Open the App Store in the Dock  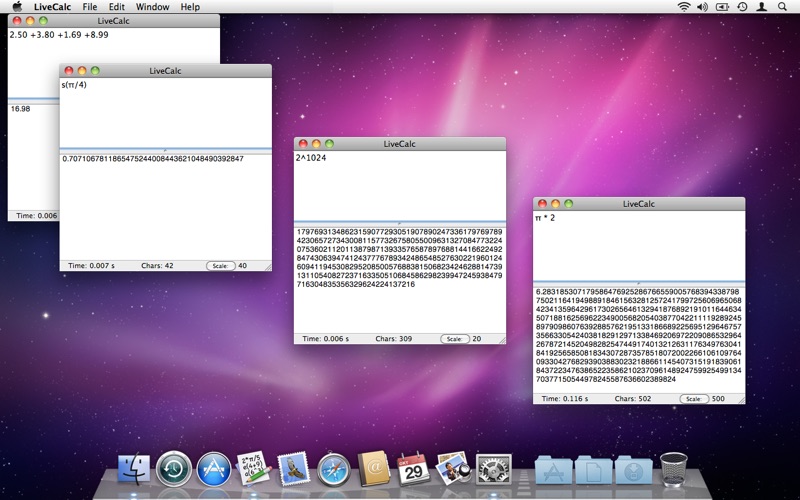214,469
